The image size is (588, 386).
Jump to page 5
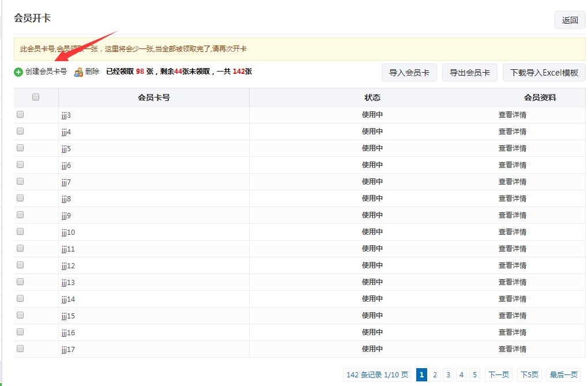click(474, 374)
